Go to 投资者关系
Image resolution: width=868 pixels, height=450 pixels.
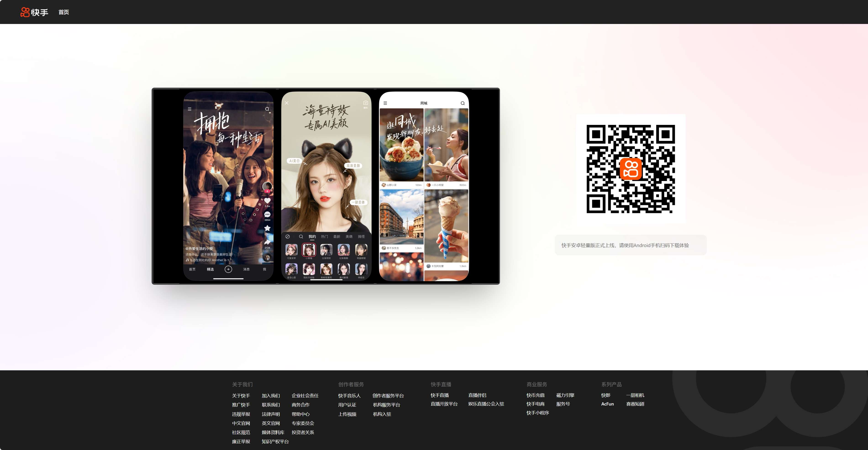click(x=302, y=432)
